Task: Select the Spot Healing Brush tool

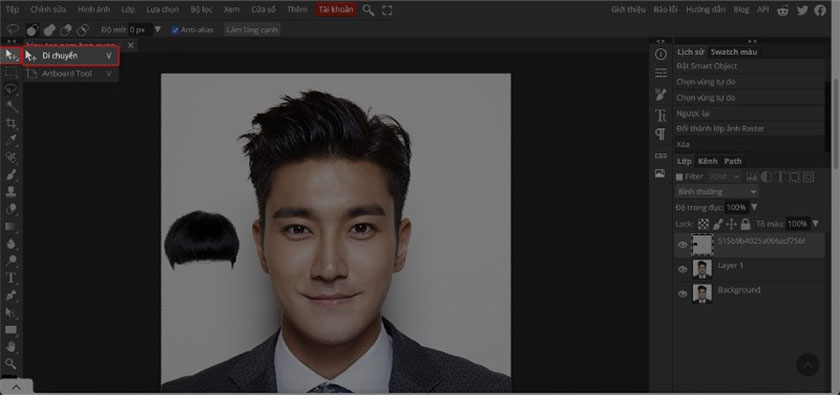Action: (11, 158)
